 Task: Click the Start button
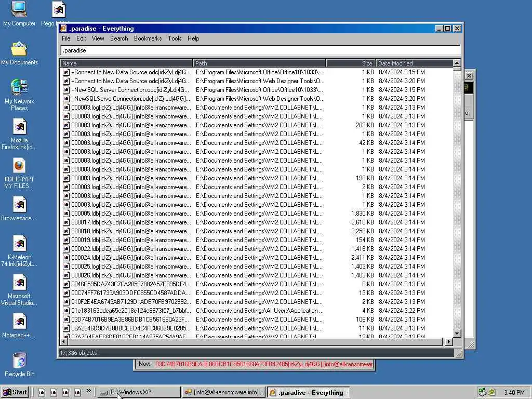[15, 392]
